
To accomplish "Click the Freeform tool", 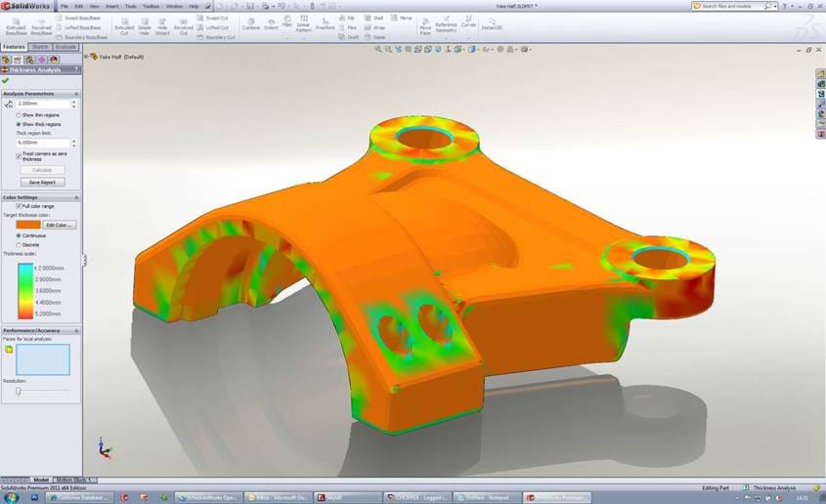I will (x=326, y=24).
